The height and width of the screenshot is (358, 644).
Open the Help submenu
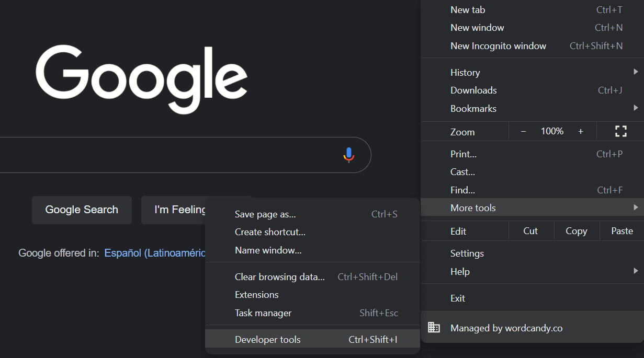pos(460,271)
